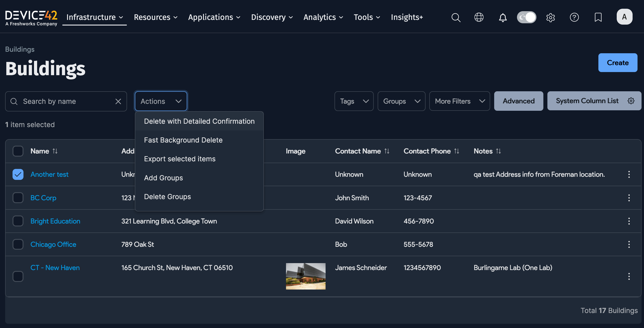Open the settings gear in the header
The image size is (644, 328).
pyautogui.click(x=551, y=17)
